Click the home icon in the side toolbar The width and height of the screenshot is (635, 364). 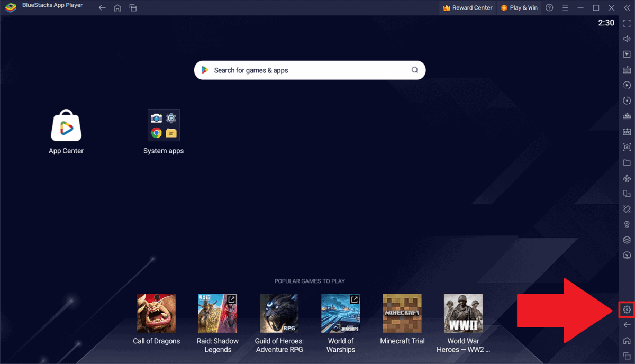(x=627, y=340)
